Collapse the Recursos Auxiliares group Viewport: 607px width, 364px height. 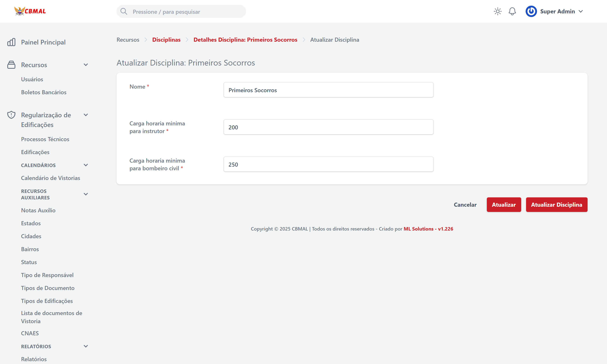point(86,194)
